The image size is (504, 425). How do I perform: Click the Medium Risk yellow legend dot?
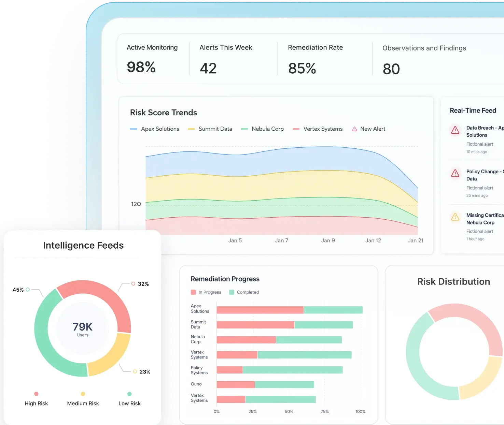pyautogui.click(x=83, y=394)
